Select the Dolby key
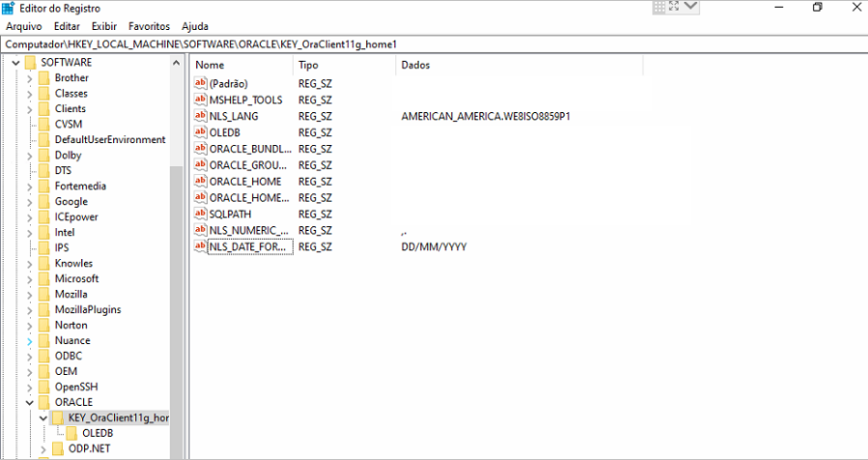 click(68, 155)
